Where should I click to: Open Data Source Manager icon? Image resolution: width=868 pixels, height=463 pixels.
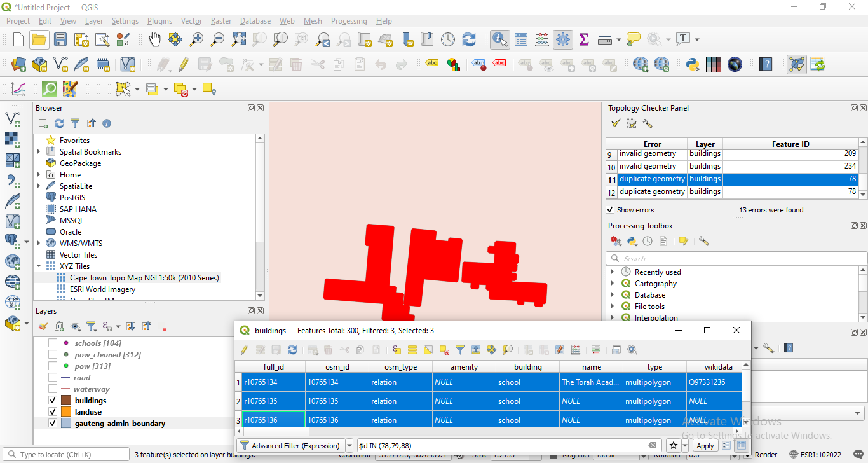18,64
